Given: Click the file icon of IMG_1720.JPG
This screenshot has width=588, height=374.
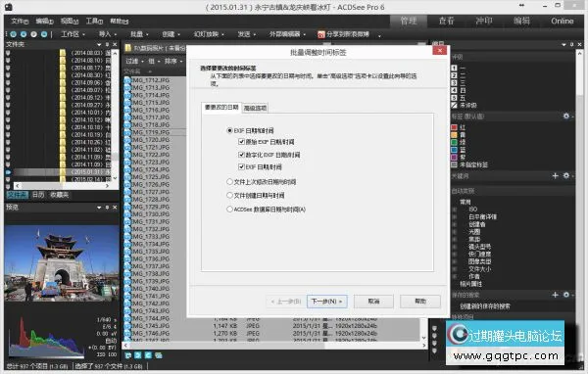Looking at the screenshot, I should pyautogui.click(x=127, y=140).
